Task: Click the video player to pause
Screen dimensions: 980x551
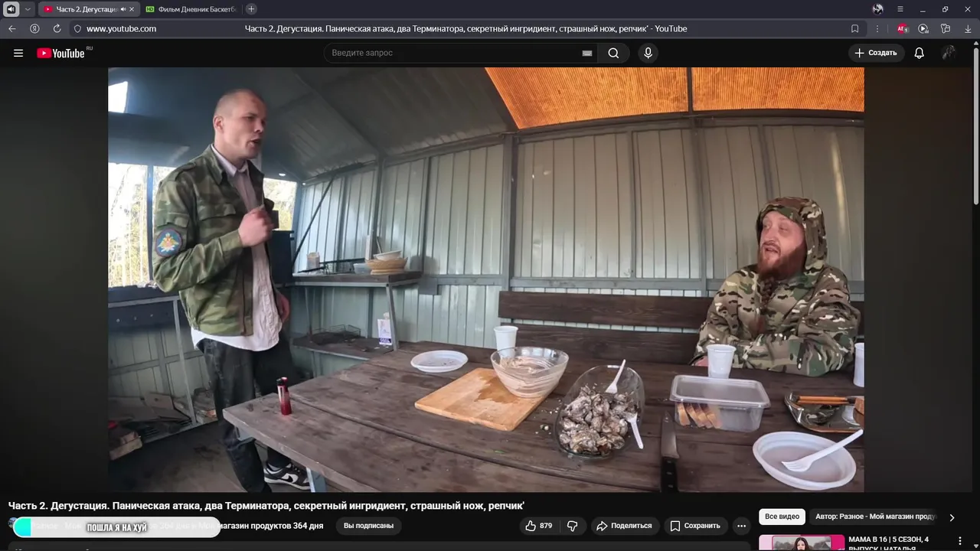Action: (x=486, y=279)
